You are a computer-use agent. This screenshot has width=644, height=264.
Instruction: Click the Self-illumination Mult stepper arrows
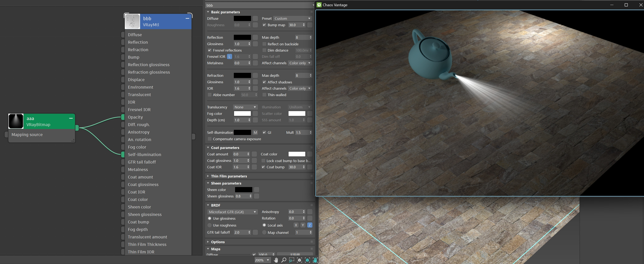click(311, 133)
